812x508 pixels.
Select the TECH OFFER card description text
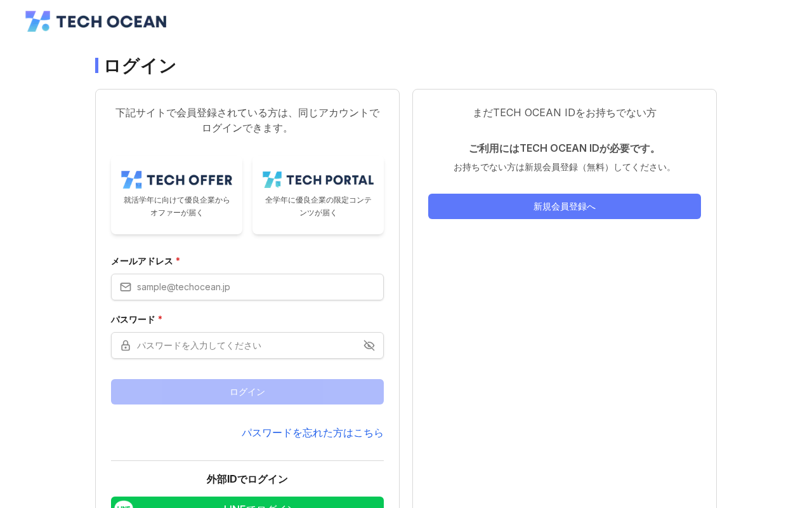[177, 206]
